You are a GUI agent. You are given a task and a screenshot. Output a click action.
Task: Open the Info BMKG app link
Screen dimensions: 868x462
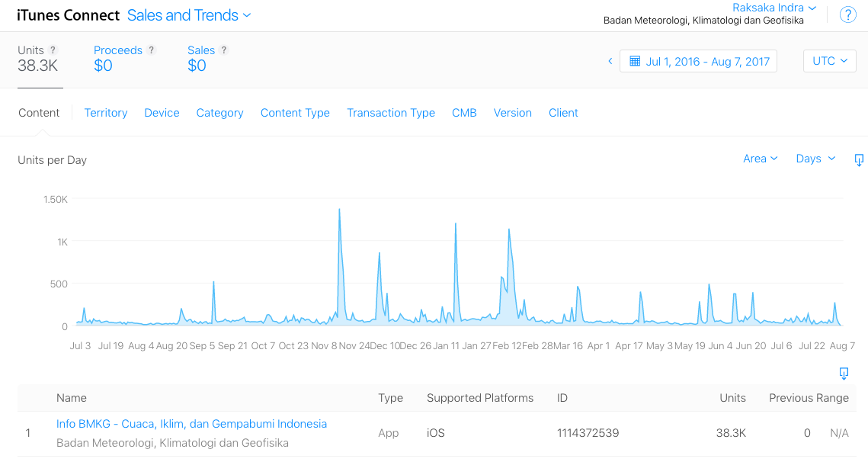pos(191,424)
